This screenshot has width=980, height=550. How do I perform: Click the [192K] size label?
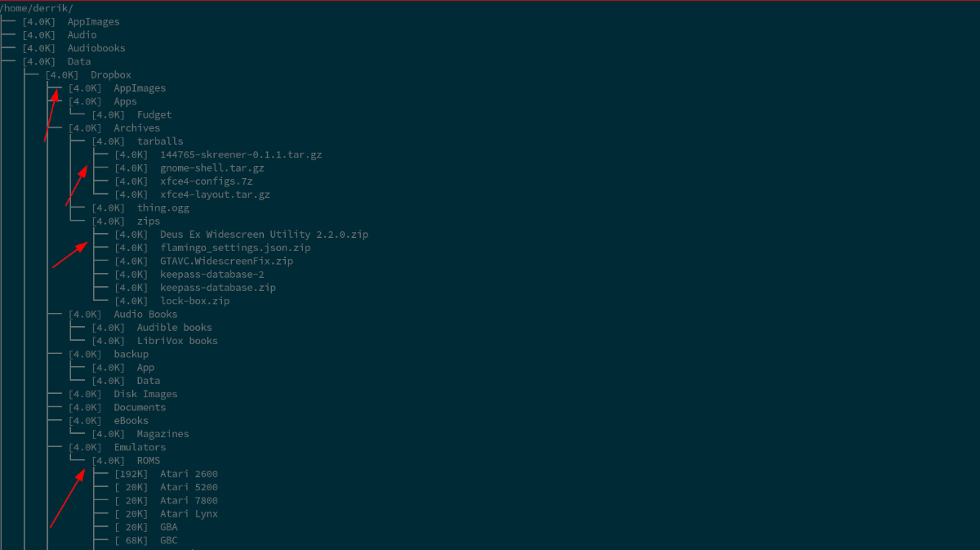(x=131, y=474)
